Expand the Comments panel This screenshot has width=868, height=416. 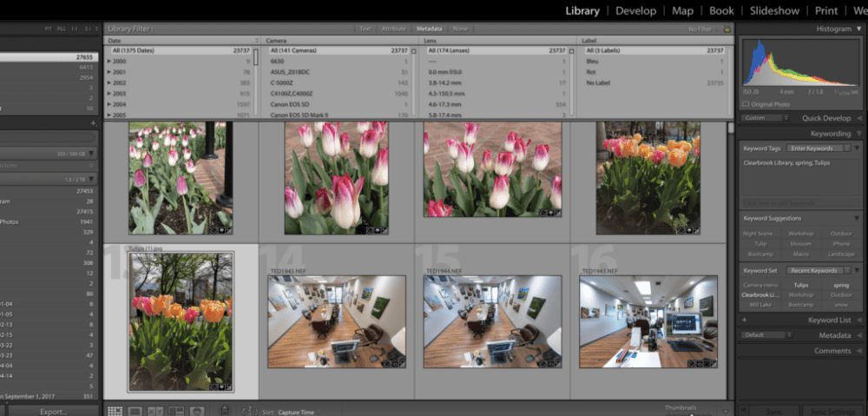859,351
